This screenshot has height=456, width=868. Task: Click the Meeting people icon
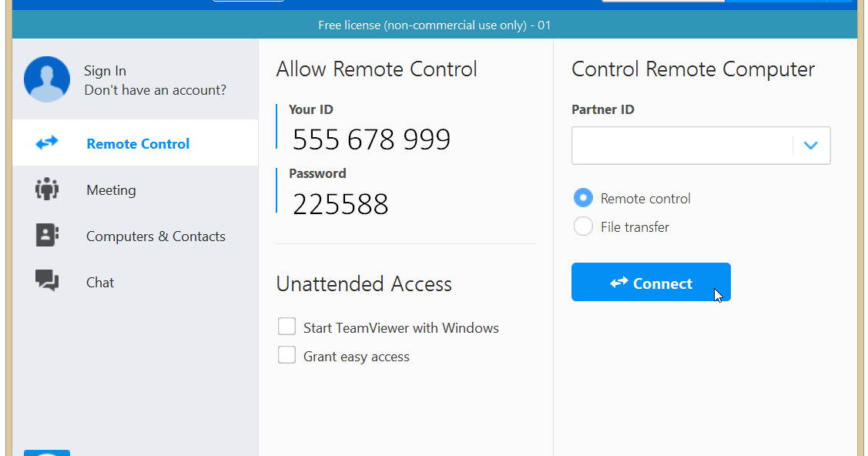pyautogui.click(x=47, y=189)
